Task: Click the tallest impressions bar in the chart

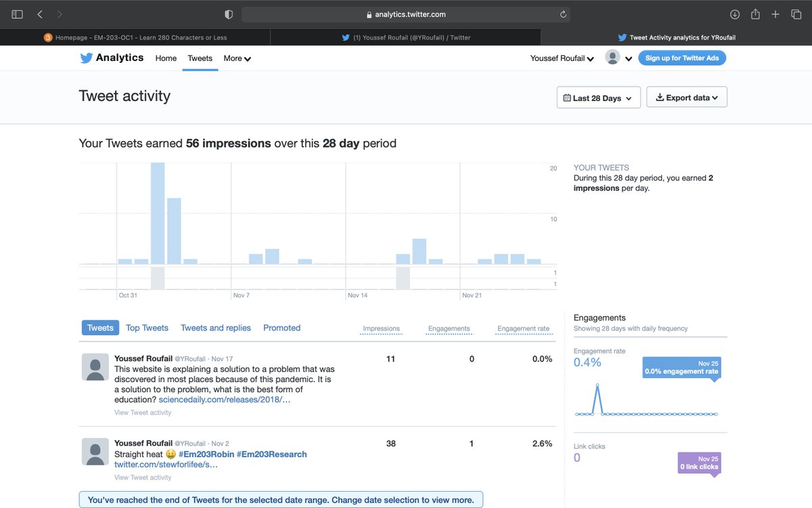Action: pyautogui.click(x=158, y=213)
